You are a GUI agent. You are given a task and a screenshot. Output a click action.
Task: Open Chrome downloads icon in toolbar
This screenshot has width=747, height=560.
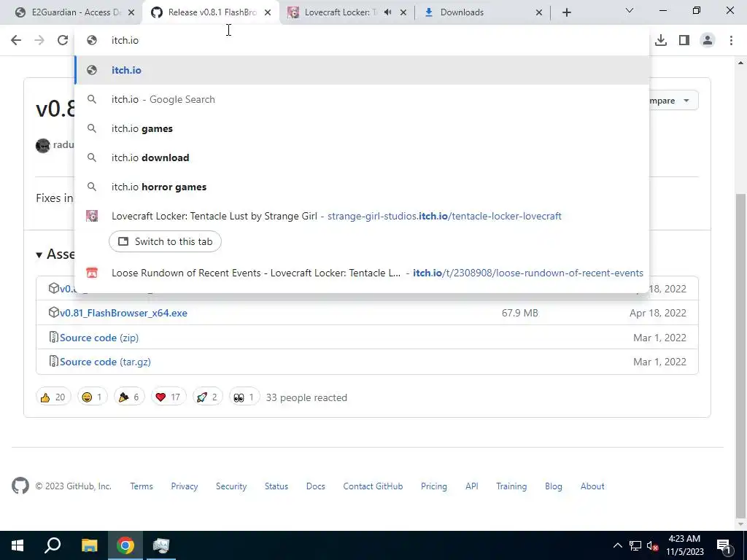(x=661, y=41)
